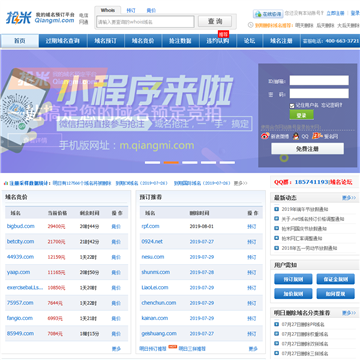
Task: Focus the 密码 password field
Action: [319, 94]
